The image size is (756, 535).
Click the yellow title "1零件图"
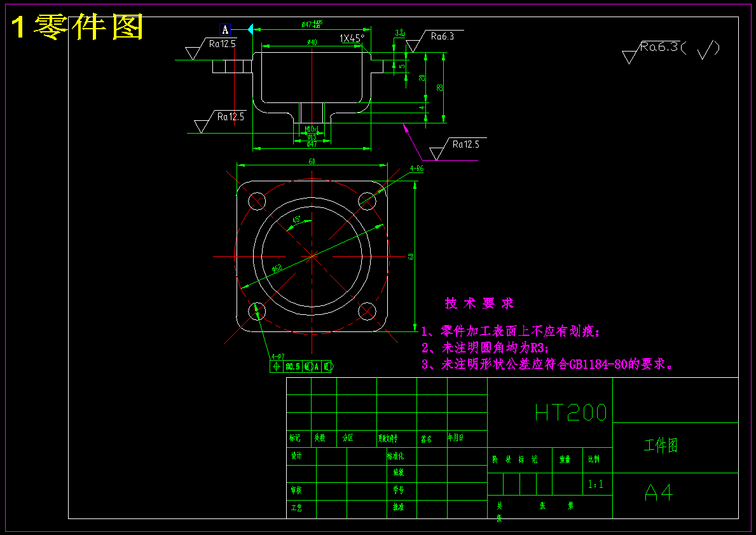pos(77,27)
